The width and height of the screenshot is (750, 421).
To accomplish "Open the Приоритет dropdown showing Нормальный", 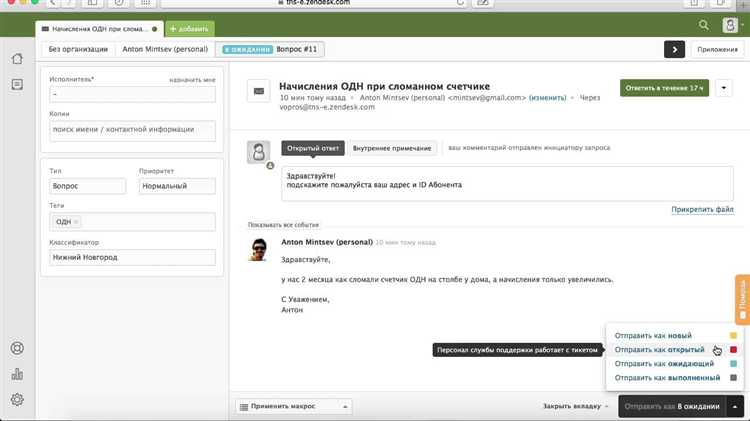I will (x=176, y=186).
